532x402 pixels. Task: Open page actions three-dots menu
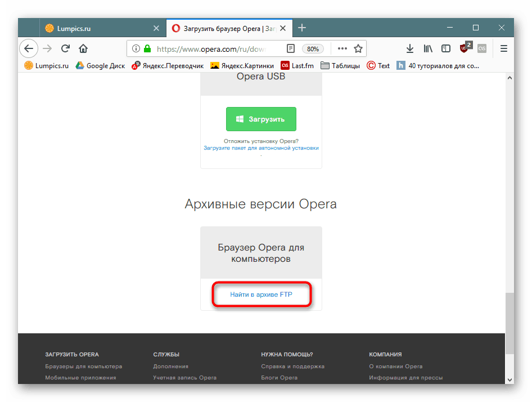(342, 48)
